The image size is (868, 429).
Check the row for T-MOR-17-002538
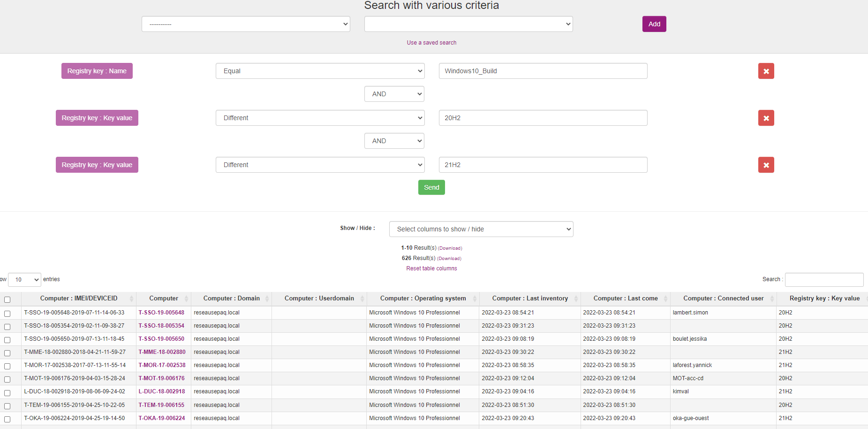coord(7,366)
